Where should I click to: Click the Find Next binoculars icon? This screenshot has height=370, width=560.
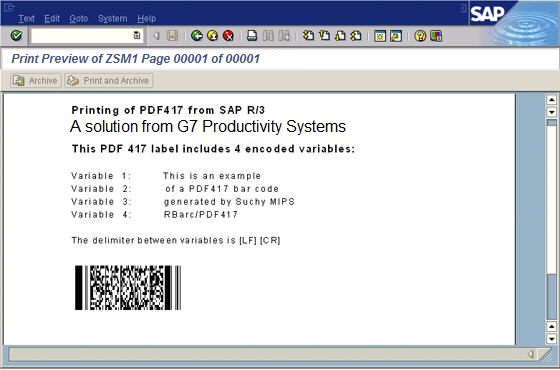[x=284, y=35]
